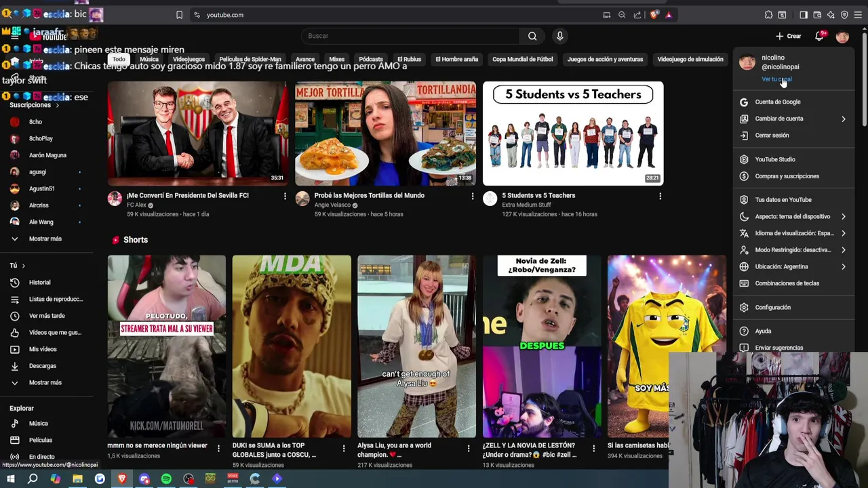
Task: Open the Alysa Liu world champion short
Action: pos(416,346)
